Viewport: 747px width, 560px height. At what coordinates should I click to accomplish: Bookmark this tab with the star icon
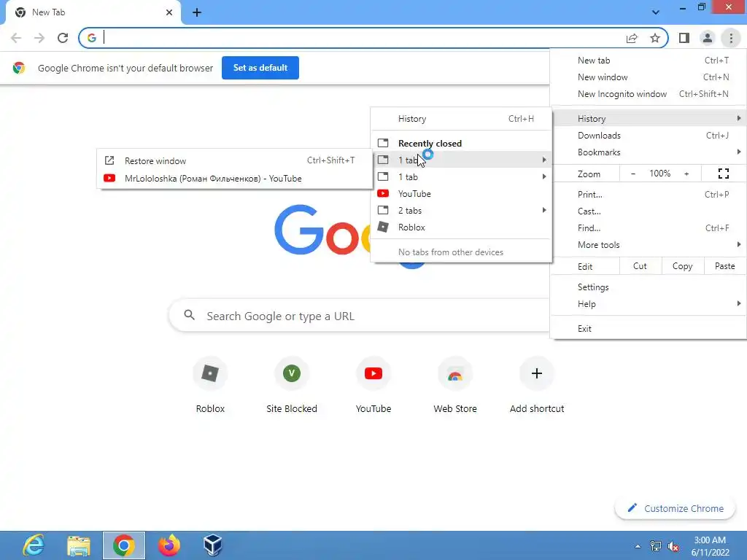tap(655, 38)
